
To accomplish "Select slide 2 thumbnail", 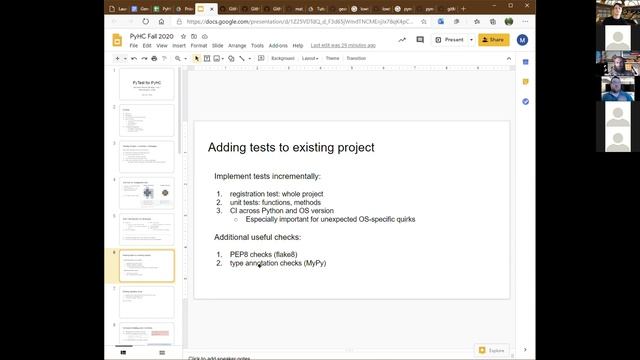I will click(x=147, y=120).
